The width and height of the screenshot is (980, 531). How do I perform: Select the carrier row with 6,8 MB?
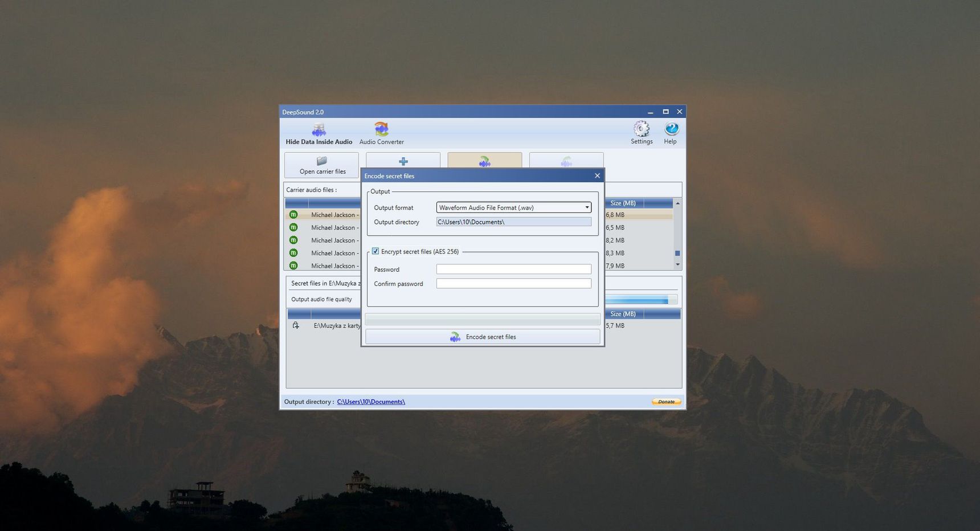pyautogui.click(x=479, y=215)
